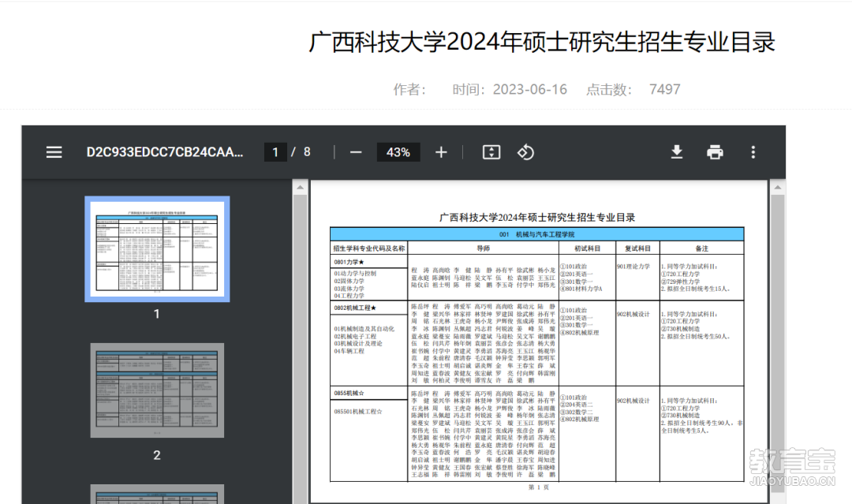Click the page number input field
The height and width of the screenshot is (504, 852).
point(275,152)
